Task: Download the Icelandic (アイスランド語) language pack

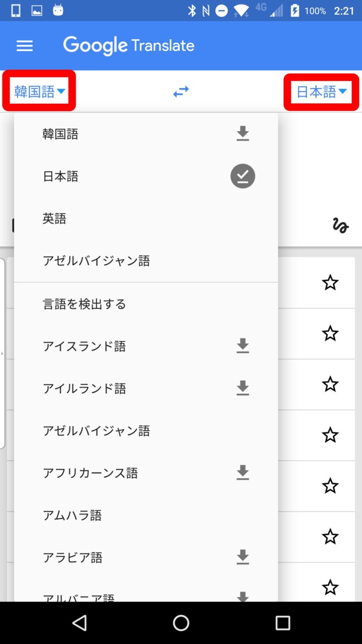Action: pos(243,346)
